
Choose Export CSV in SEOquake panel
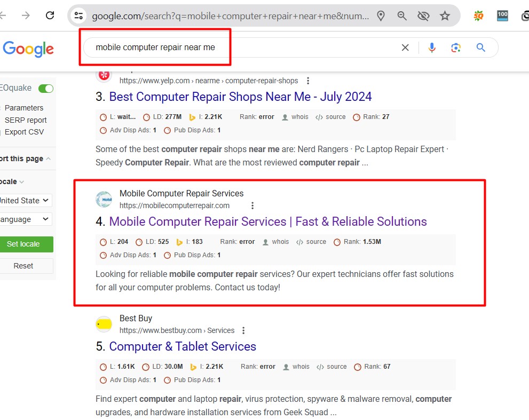pos(25,132)
